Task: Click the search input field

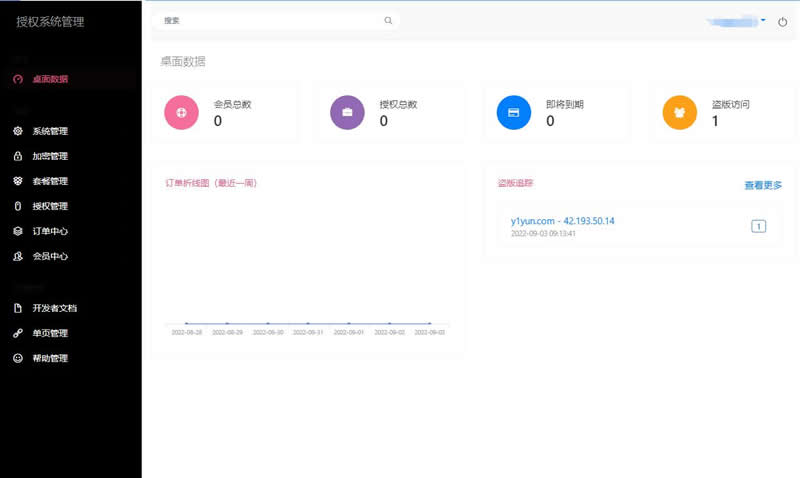Action: click(270, 20)
